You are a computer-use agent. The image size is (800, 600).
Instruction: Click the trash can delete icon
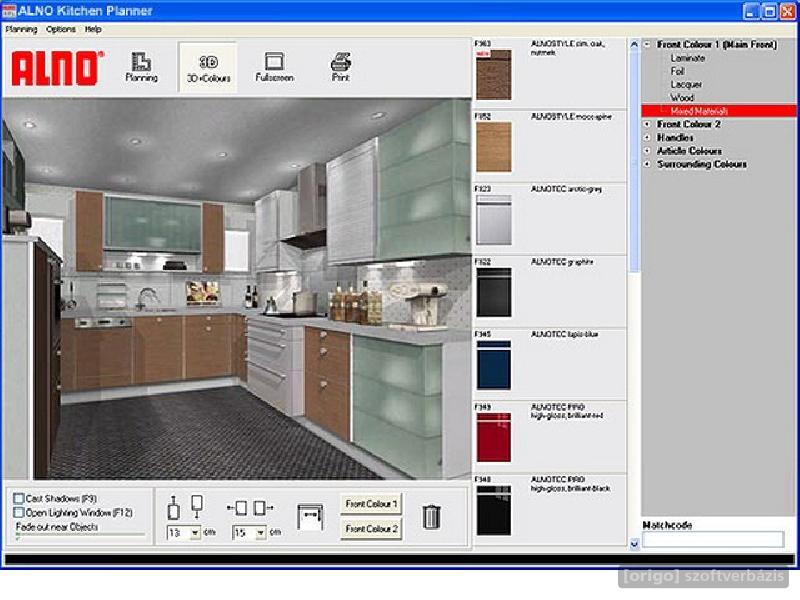tap(431, 516)
